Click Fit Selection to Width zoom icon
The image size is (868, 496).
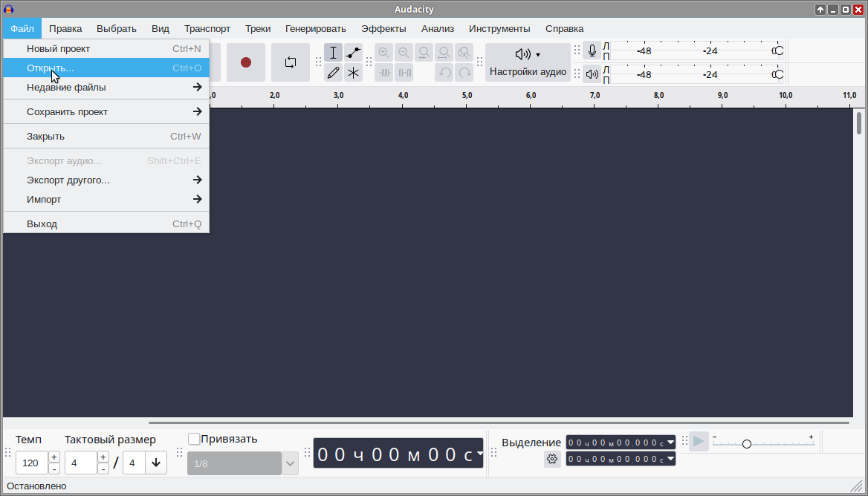[x=424, y=53]
